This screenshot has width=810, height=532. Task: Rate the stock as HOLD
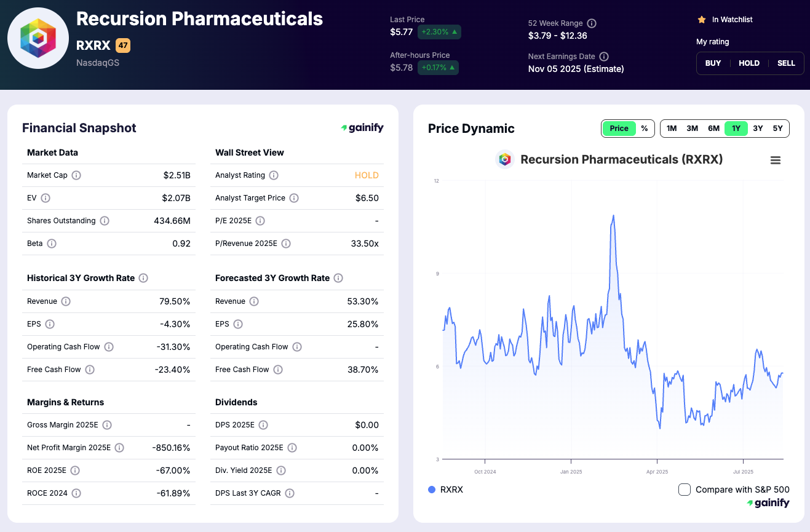click(x=749, y=63)
